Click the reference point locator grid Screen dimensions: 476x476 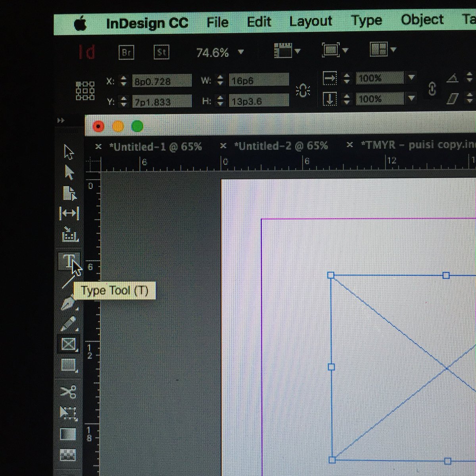(x=85, y=91)
